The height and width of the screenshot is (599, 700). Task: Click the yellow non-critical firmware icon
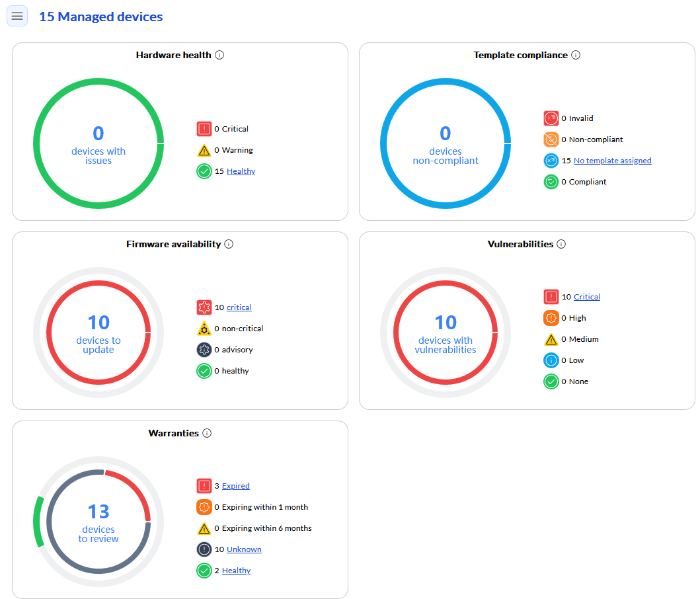pyautogui.click(x=204, y=329)
